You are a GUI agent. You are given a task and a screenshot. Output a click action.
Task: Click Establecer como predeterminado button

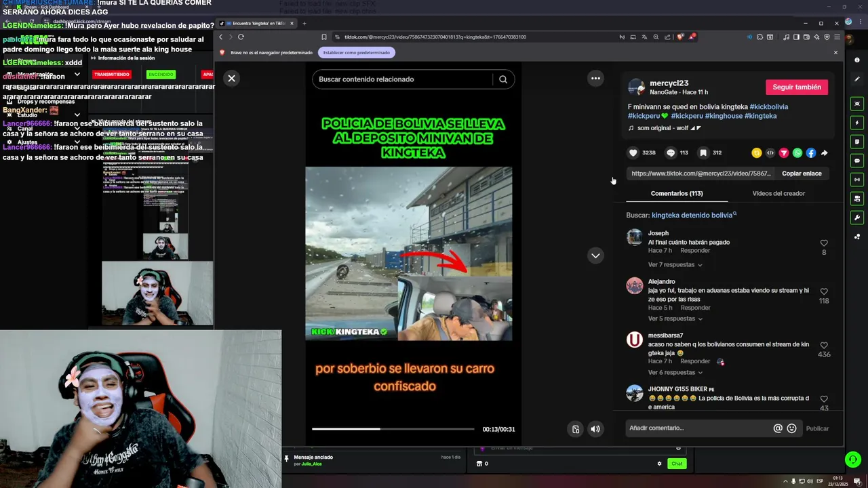click(x=357, y=52)
